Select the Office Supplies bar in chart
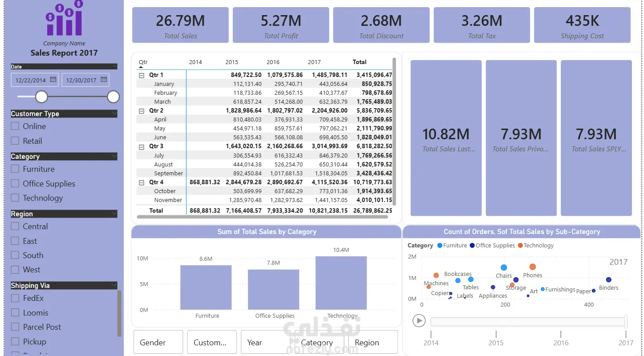The image size is (644, 356). (273, 290)
